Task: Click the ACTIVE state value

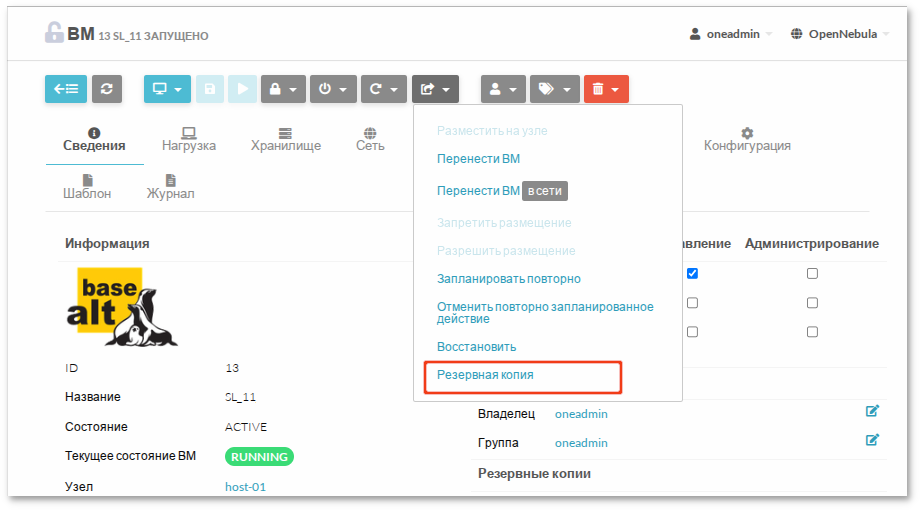Action: [246, 427]
